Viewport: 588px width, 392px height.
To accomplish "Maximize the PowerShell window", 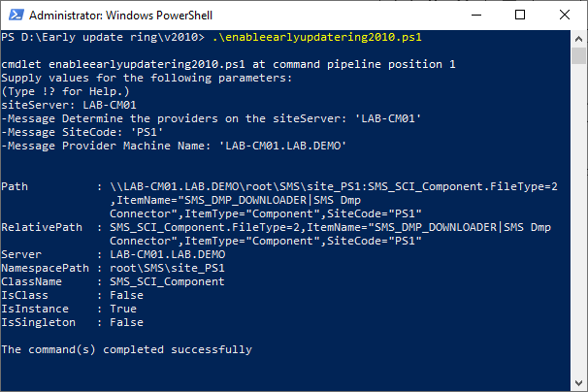I will (x=519, y=15).
